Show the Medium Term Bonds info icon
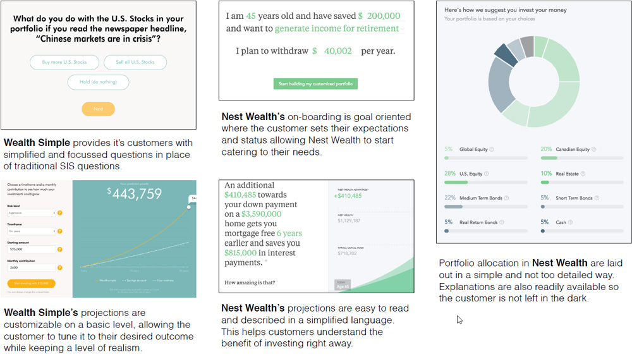Viewport: 632px width, 364px height. click(x=507, y=198)
